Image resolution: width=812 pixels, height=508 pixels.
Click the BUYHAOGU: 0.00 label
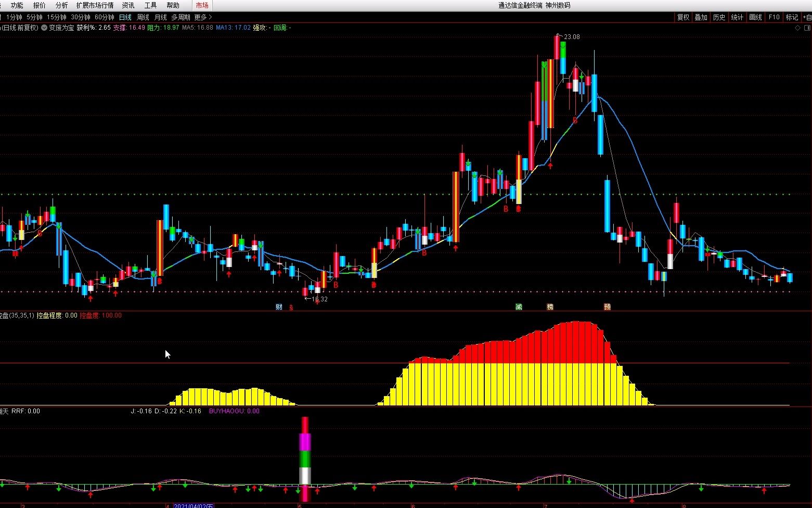pos(234,411)
